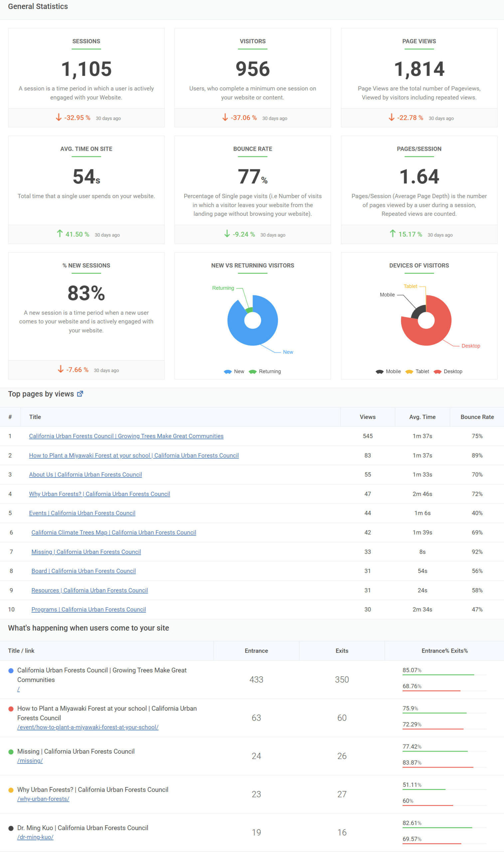Click the 68.76% red exits progress bar

431,691
